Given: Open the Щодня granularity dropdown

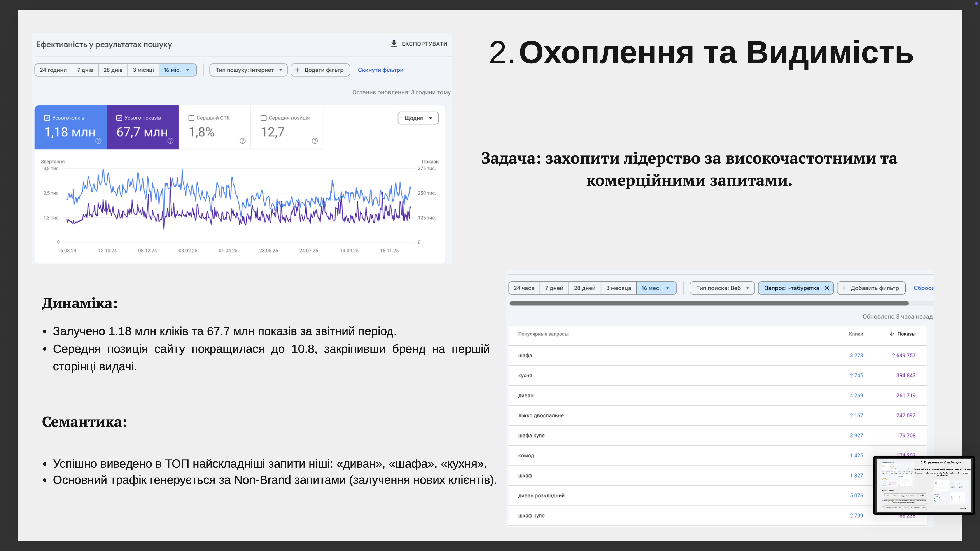Looking at the screenshot, I should click(418, 118).
